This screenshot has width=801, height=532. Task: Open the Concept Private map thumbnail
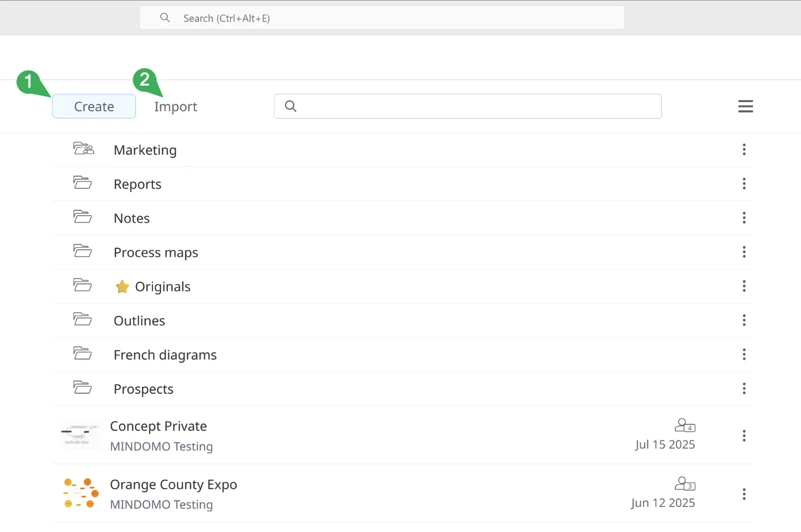(x=80, y=435)
